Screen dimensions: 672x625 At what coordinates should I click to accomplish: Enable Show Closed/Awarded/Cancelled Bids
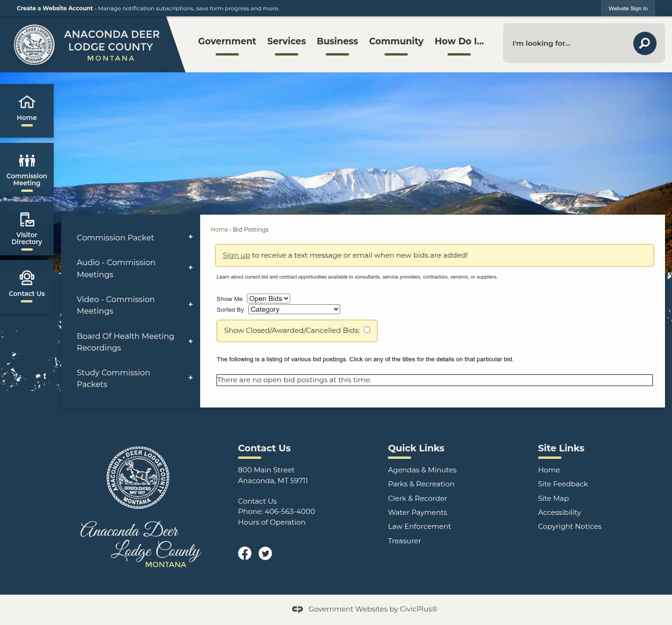[367, 330]
